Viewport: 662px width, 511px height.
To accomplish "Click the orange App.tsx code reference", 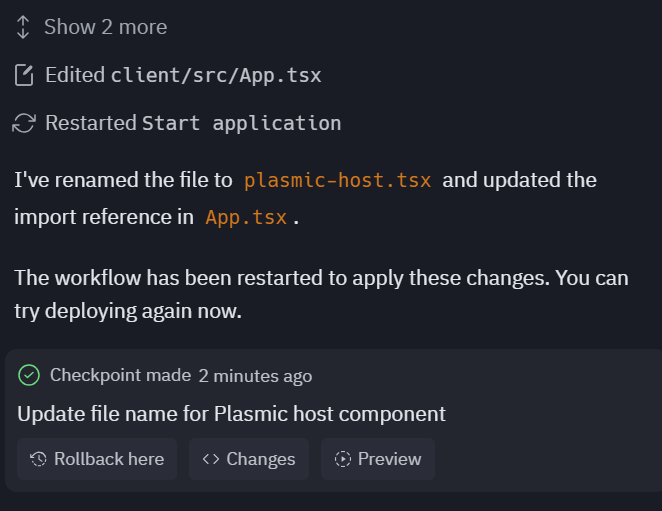I will click(246, 217).
